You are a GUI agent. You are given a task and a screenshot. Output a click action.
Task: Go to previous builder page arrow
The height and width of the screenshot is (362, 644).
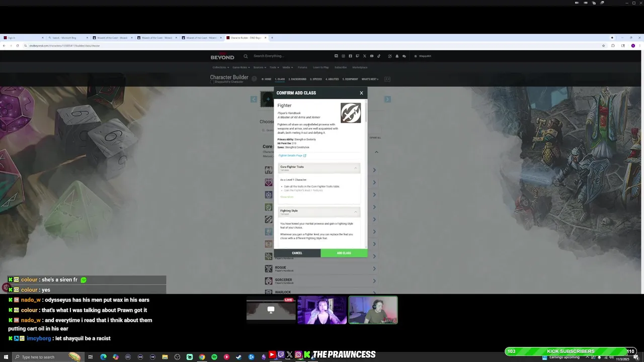coord(254,100)
